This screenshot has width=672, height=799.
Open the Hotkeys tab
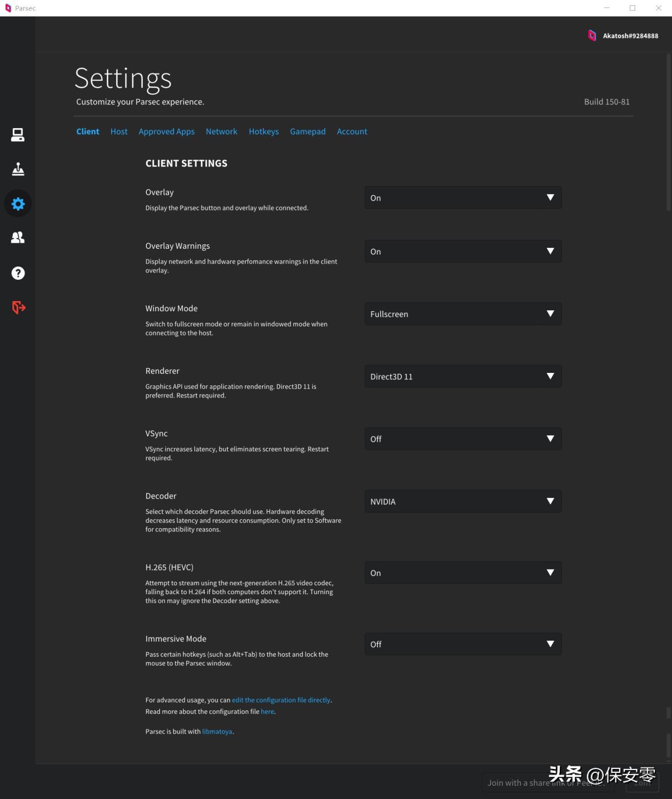(x=264, y=132)
